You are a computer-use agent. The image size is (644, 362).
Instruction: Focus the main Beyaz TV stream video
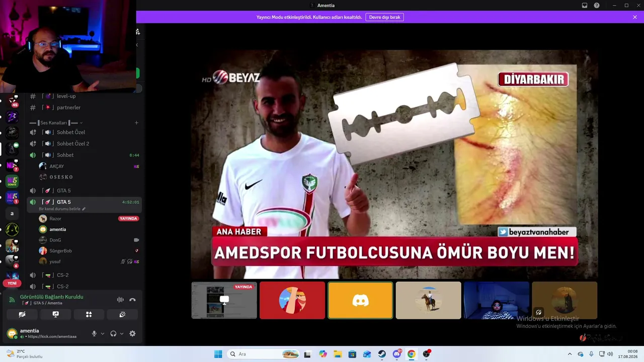pos(394,164)
